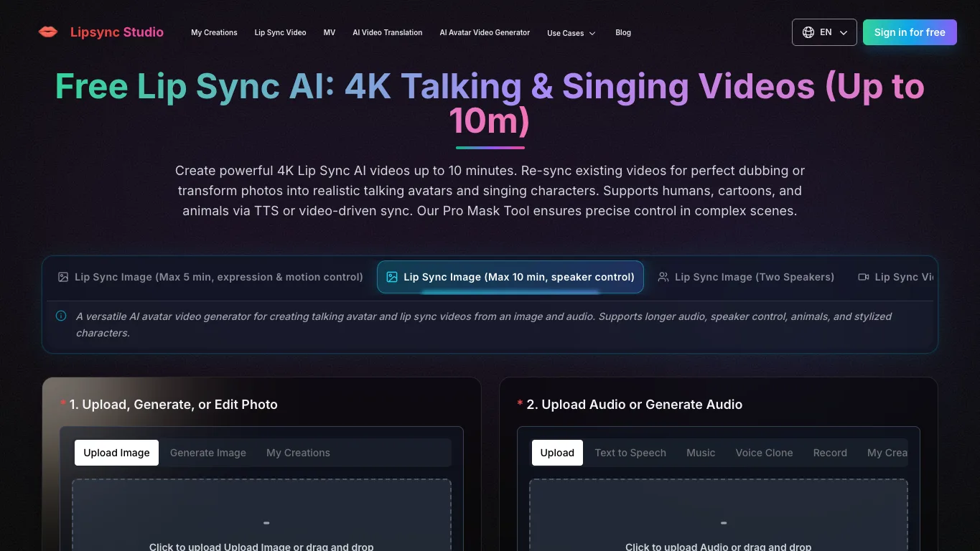The width and height of the screenshot is (980, 551).
Task: Click the image upload drop zone
Action: pyautogui.click(x=261, y=515)
